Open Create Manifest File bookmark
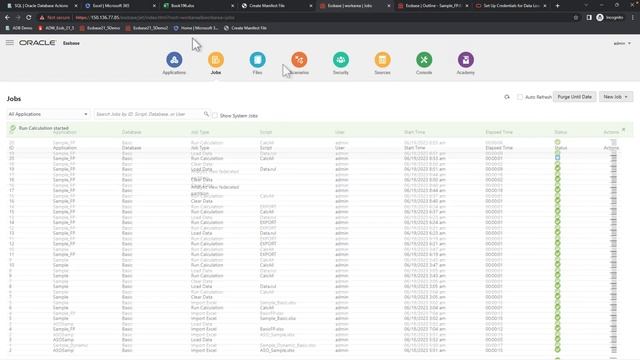Viewport: 640px width, 360px height. click(x=245, y=28)
